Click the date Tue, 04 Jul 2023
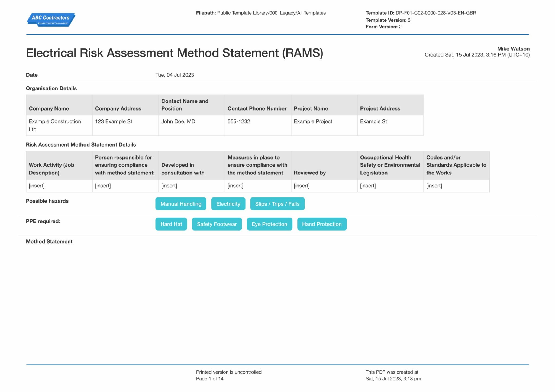This screenshot has width=555, height=392. click(x=175, y=75)
